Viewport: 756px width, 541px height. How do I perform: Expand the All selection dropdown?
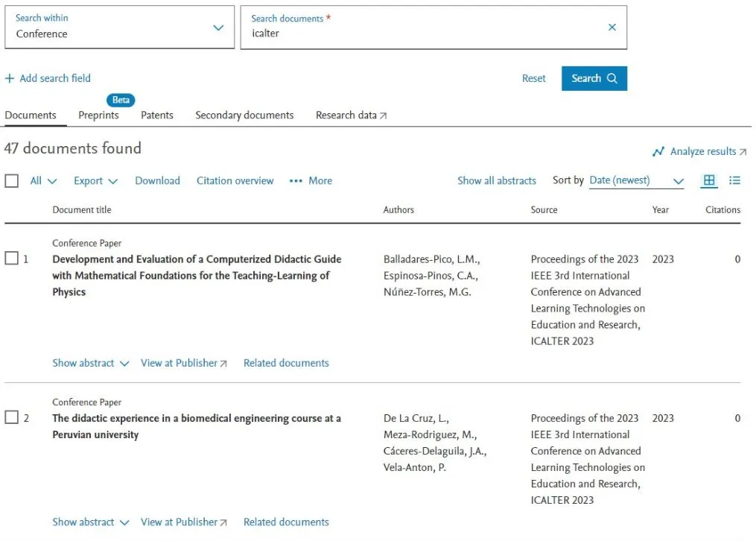point(43,181)
